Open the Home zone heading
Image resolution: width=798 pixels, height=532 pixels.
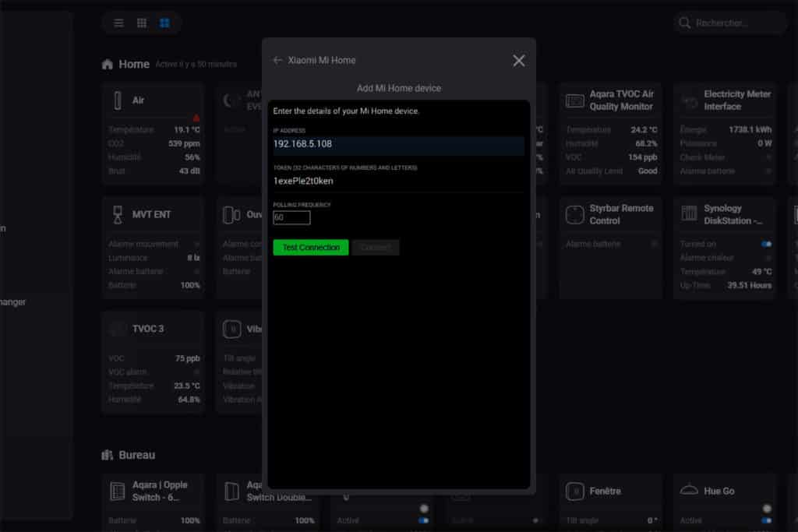click(x=134, y=64)
